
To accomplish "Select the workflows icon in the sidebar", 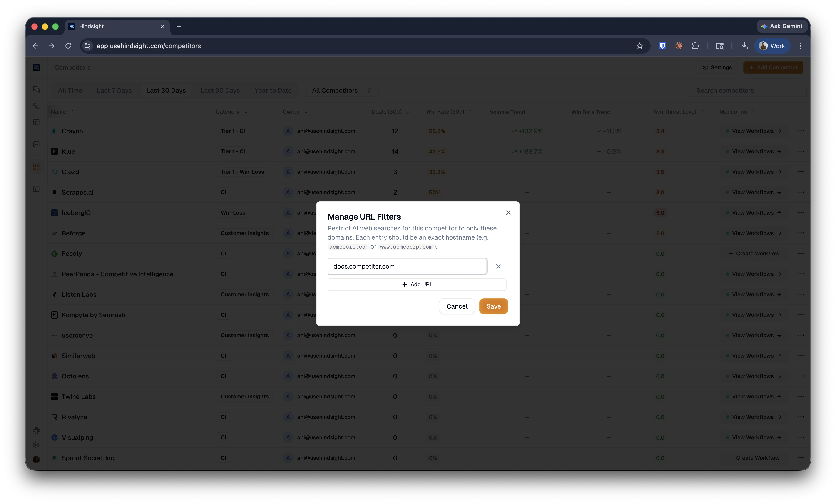I will pos(36,106).
